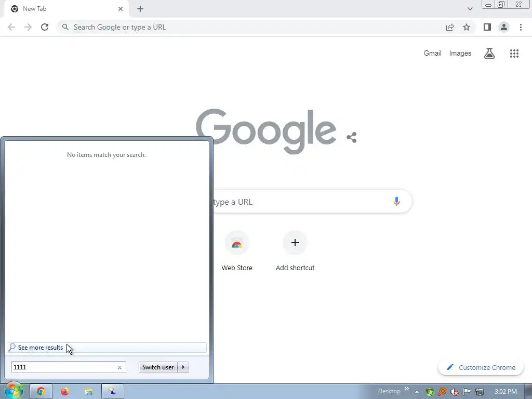The height and width of the screenshot is (399, 532).
Task: Open Firefox from the taskbar
Action: tap(64, 392)
